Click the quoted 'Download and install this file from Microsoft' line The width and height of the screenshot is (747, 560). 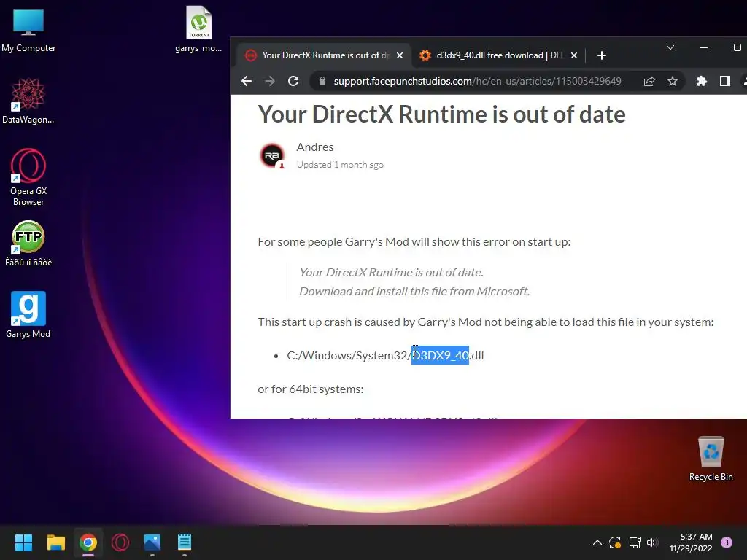pyautogui.click(x=414, y=292)
